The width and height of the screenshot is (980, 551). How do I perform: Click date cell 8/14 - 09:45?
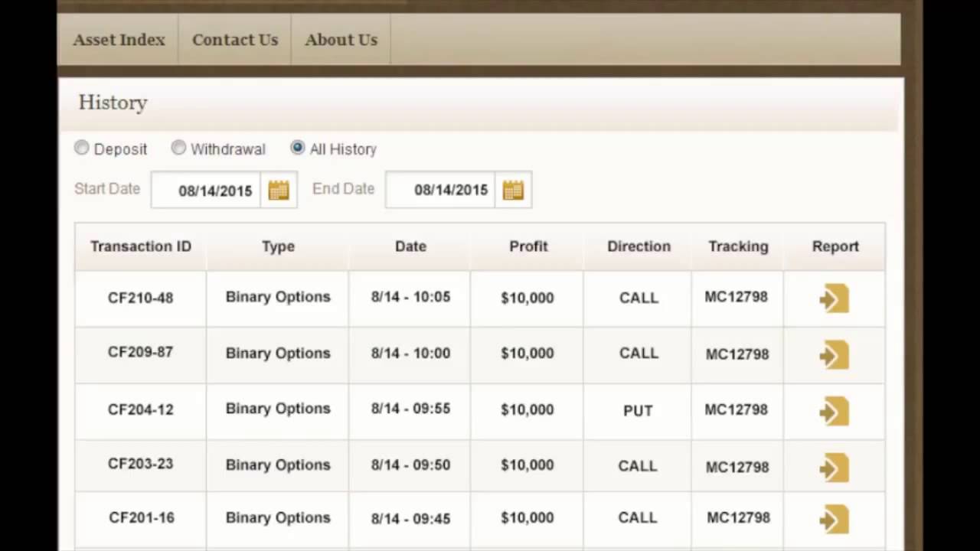coord(410,519)
